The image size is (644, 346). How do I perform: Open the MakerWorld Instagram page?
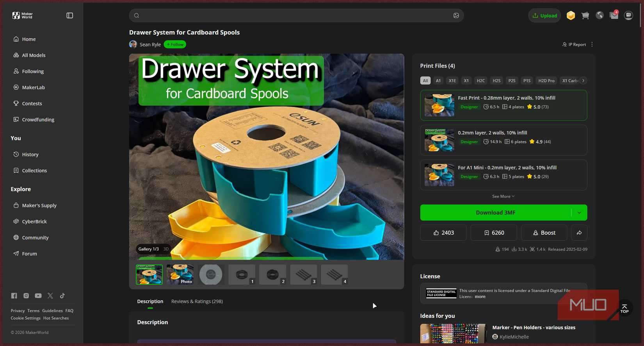26,296
